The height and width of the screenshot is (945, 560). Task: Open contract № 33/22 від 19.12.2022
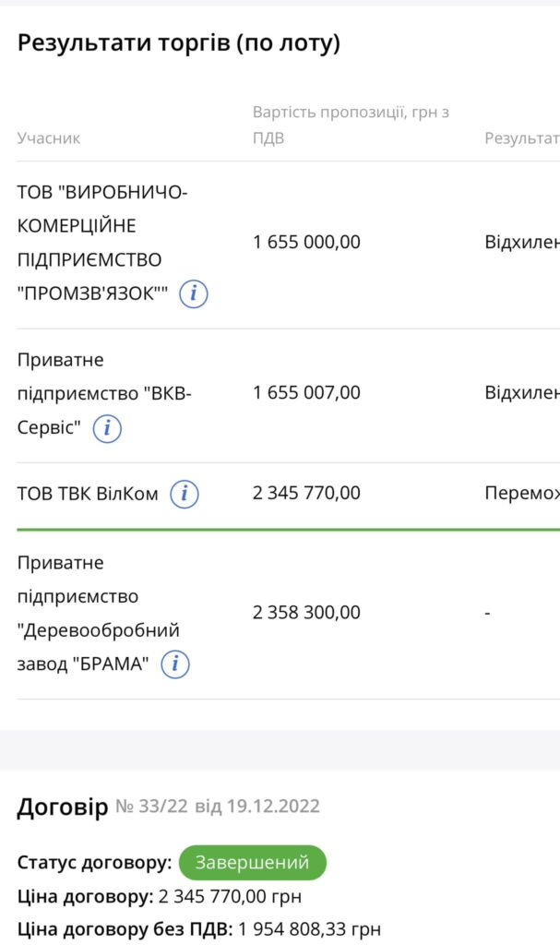click(218, 807)
